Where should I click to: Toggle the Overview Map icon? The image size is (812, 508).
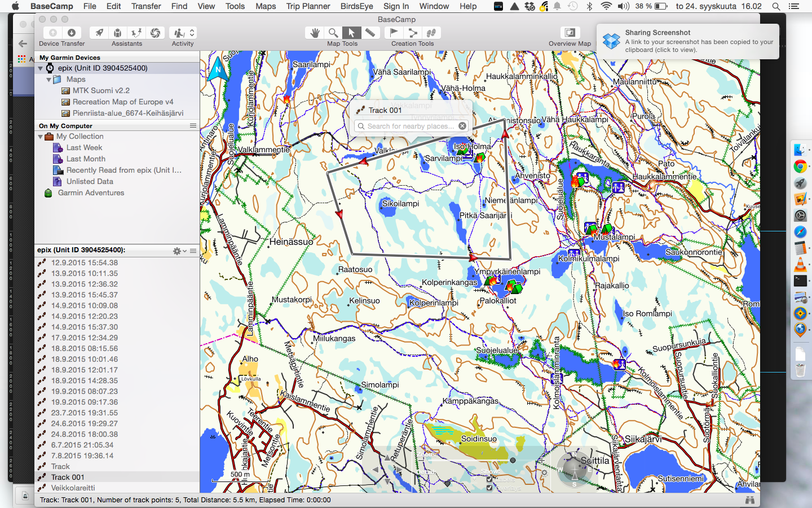point(570,33)
